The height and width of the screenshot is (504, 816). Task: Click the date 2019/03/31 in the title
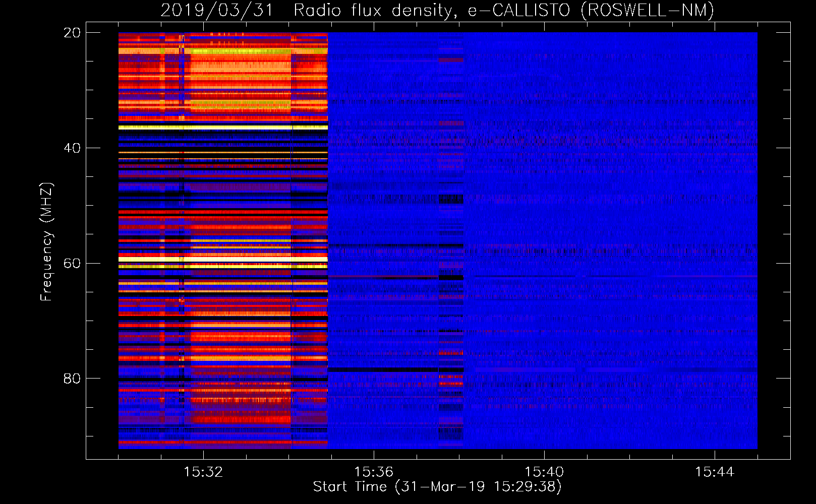pyautogui.click(x=216, y=10)
